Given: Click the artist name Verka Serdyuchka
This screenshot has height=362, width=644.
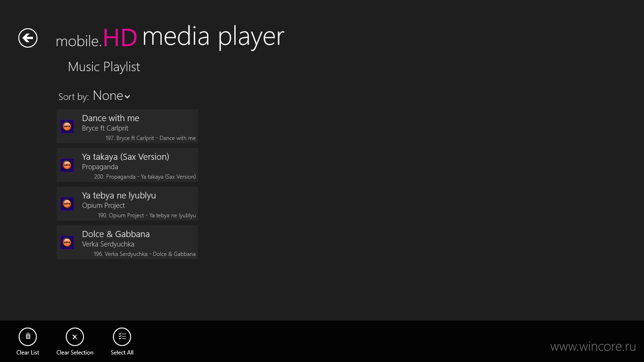Looking at the screenshot, I should point(108,244).
